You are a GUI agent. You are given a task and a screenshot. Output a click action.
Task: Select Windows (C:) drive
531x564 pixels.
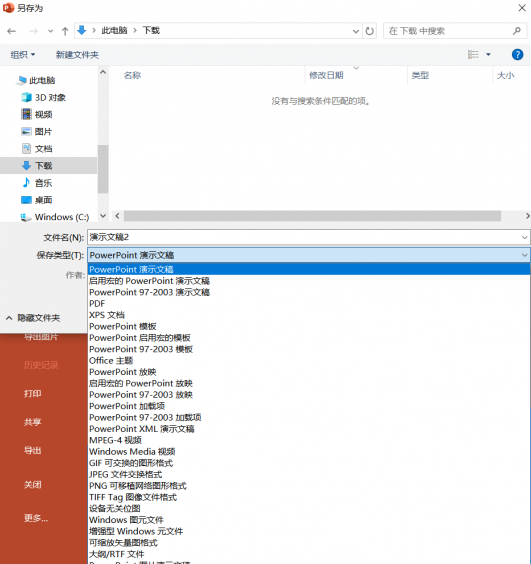[55, 217]
